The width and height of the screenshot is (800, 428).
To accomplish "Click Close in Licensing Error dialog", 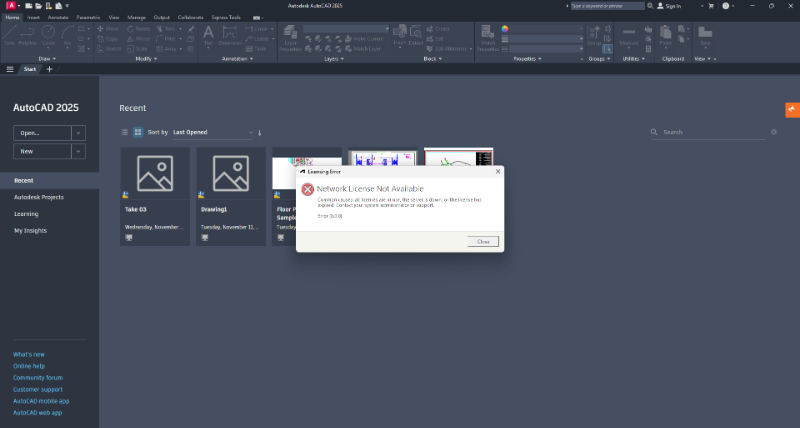I will point(483,241).
